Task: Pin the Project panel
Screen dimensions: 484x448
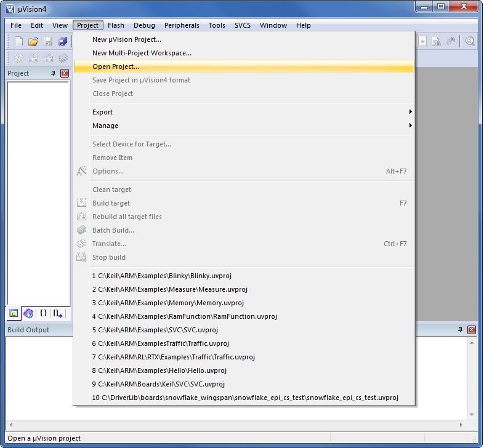Action: tap(53, 73)
